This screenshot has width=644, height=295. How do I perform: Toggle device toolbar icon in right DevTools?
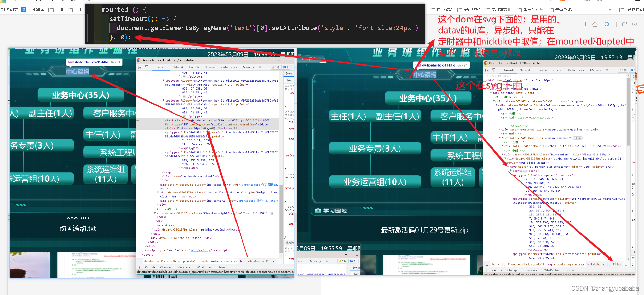pos(493,70)
